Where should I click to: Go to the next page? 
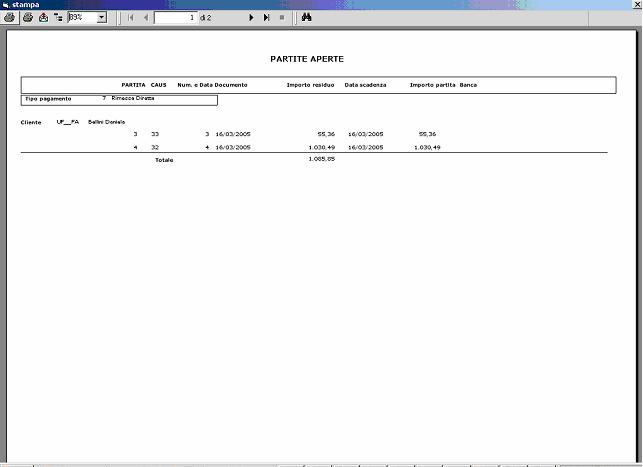[x=251, y=18]
